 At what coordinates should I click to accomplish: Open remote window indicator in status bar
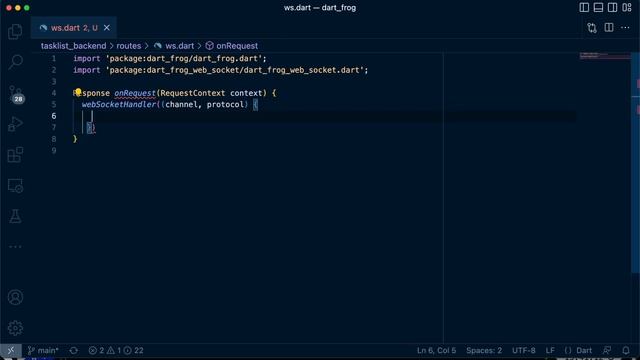click(11, 350)
